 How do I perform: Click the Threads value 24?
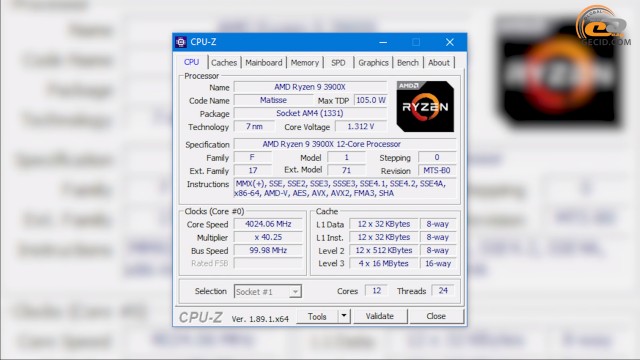pyautogui.click(x=443, y=291)
